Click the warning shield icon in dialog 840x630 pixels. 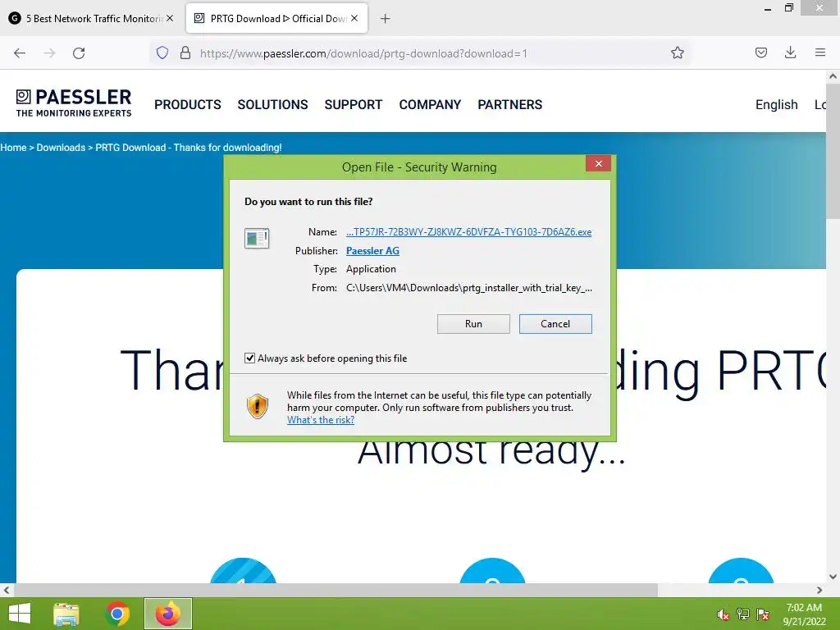pyautogui.click(x=257, y=407)
